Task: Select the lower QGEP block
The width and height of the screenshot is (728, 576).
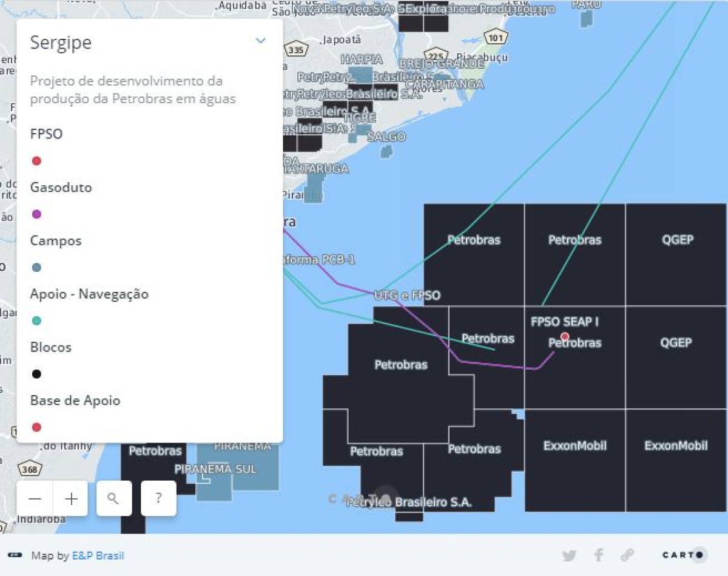Action: click(676, 357)
